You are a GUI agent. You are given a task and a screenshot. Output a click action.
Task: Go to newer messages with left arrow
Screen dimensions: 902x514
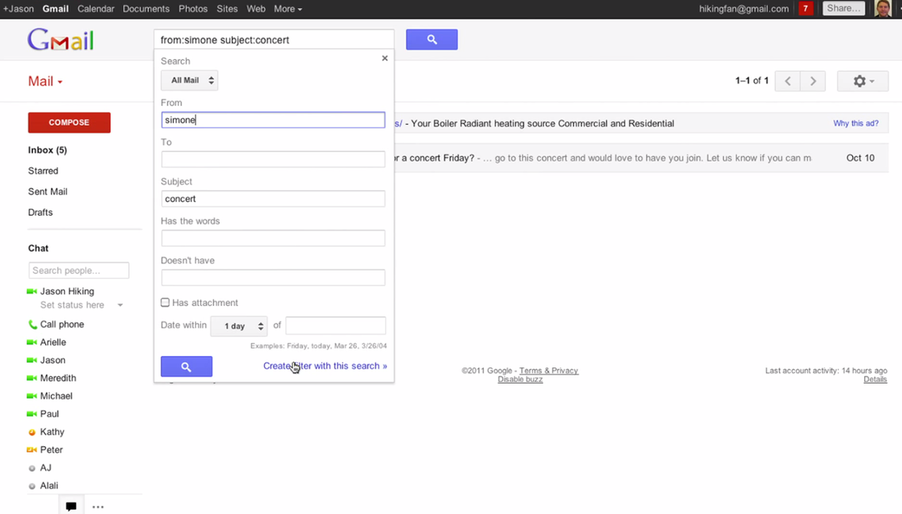coord(788,81)
